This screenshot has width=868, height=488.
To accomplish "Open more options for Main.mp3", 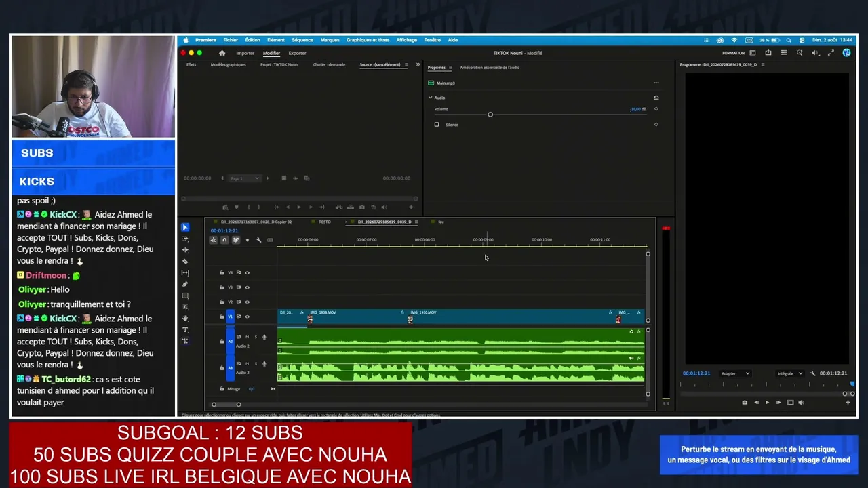I will pos(656,83).
